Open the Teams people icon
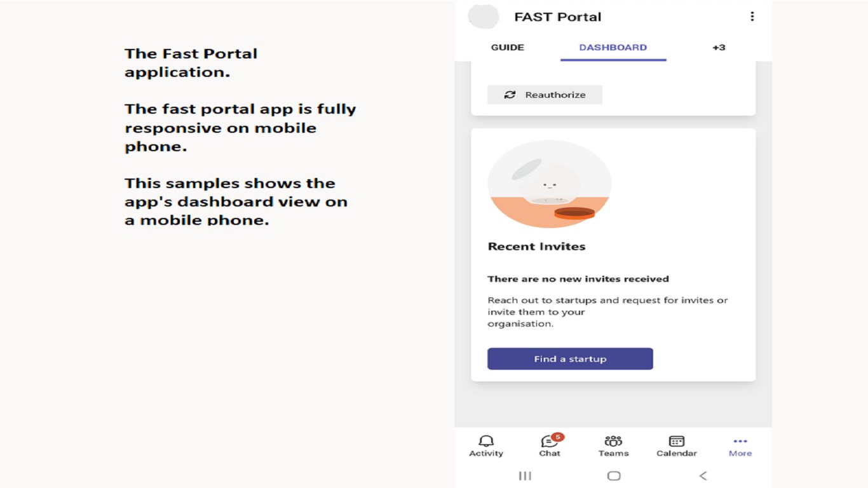The image size is (868, 488). coord(613,441)
